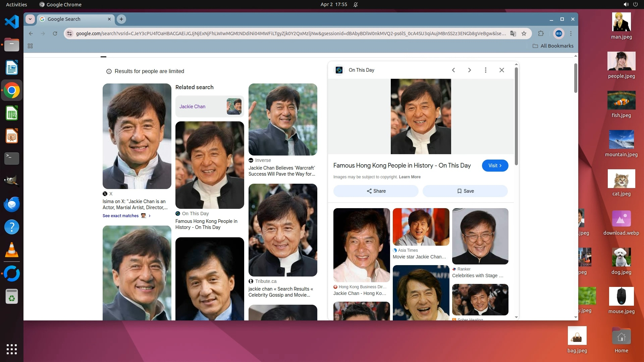This screenshot has height=362, width=644.
Task: Open the tab search dropdown arrow
Action: tap(30, 19)
